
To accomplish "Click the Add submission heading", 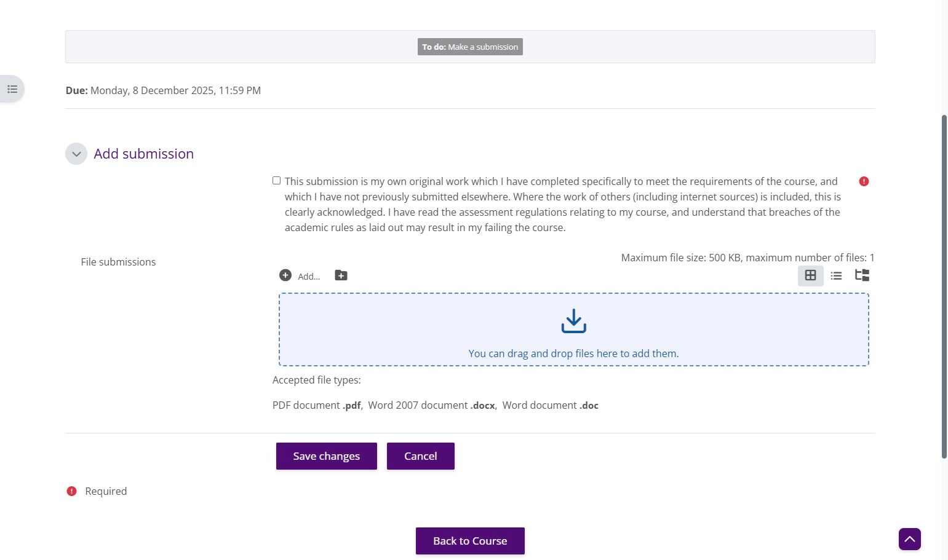I will (x=143, y=154).
